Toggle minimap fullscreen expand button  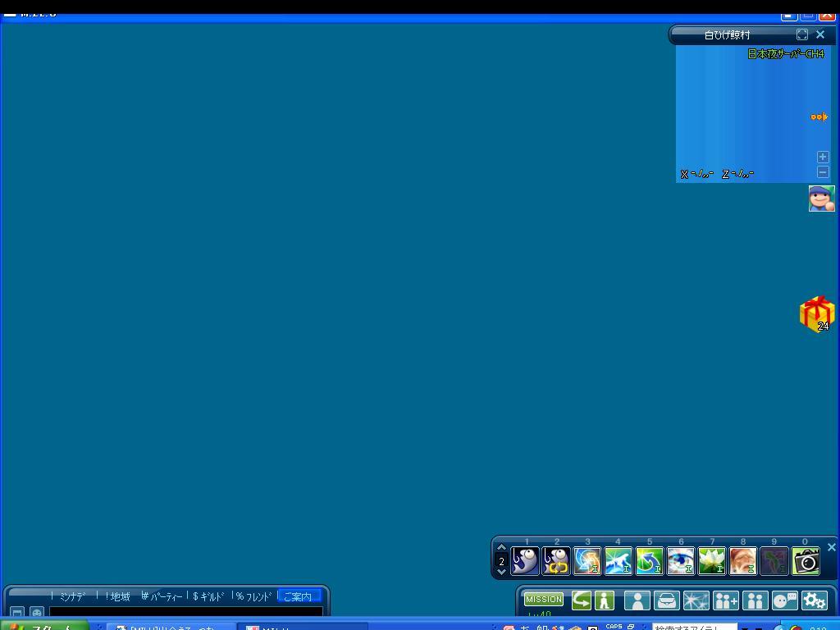coord(801,34)
